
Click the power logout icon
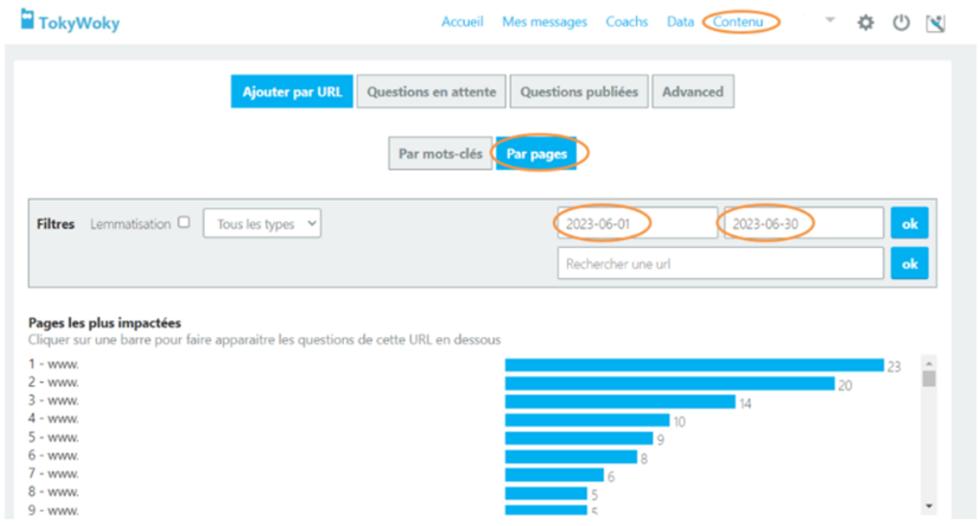coord(901,23)
